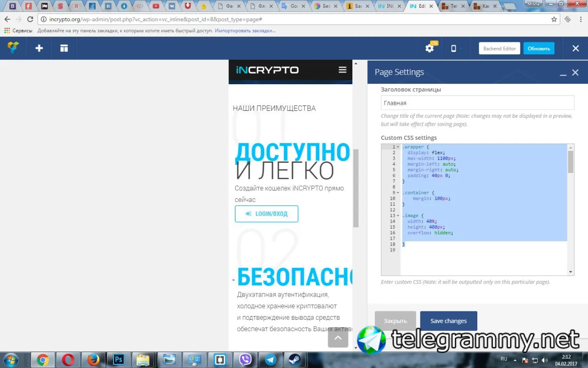588x368 pixels.
Task: Open the templates layout icon
Action: pos(64,48)
